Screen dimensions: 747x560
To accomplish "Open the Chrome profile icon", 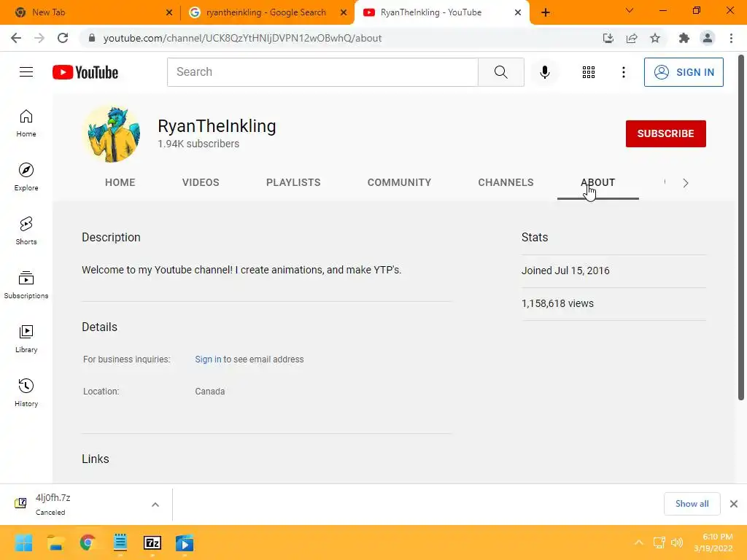I will tap(708, 38).
